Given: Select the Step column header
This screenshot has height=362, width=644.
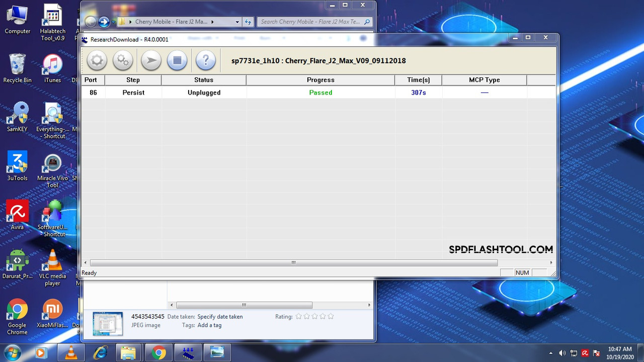Looking at the screenshot, I should click(x=133, y=80).
